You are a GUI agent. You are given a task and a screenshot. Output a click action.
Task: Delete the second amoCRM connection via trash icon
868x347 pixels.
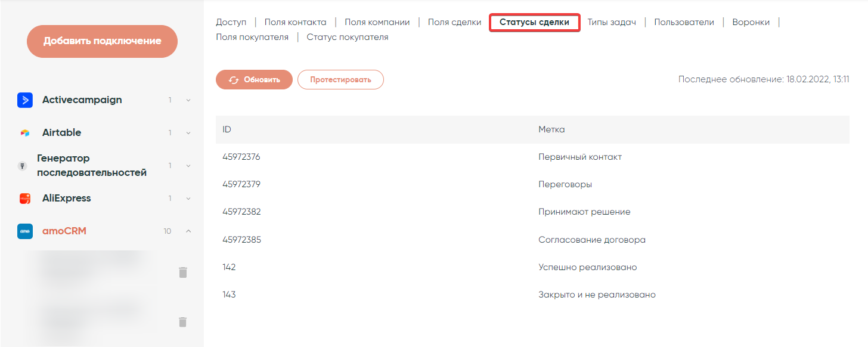coord(183,322)
